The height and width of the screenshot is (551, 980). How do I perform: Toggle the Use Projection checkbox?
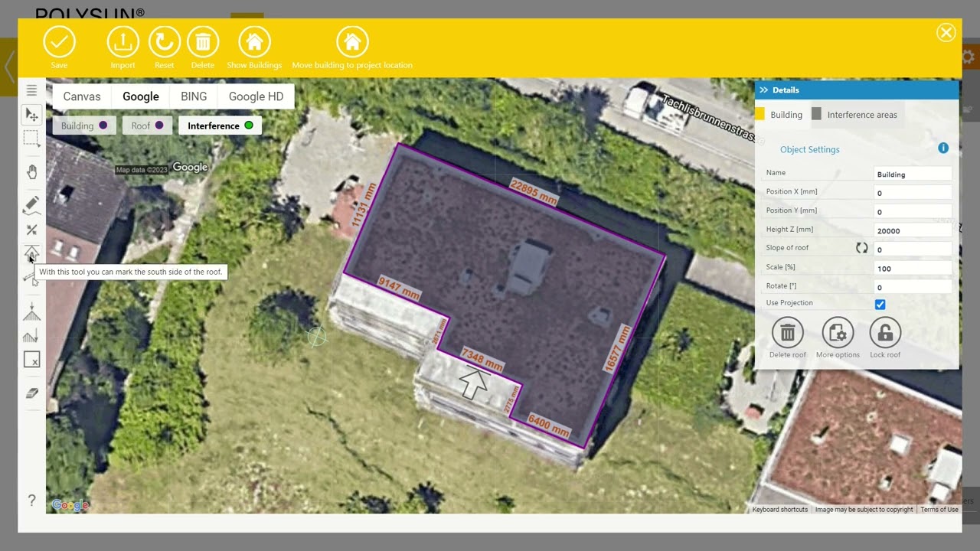tap(880, 305)
